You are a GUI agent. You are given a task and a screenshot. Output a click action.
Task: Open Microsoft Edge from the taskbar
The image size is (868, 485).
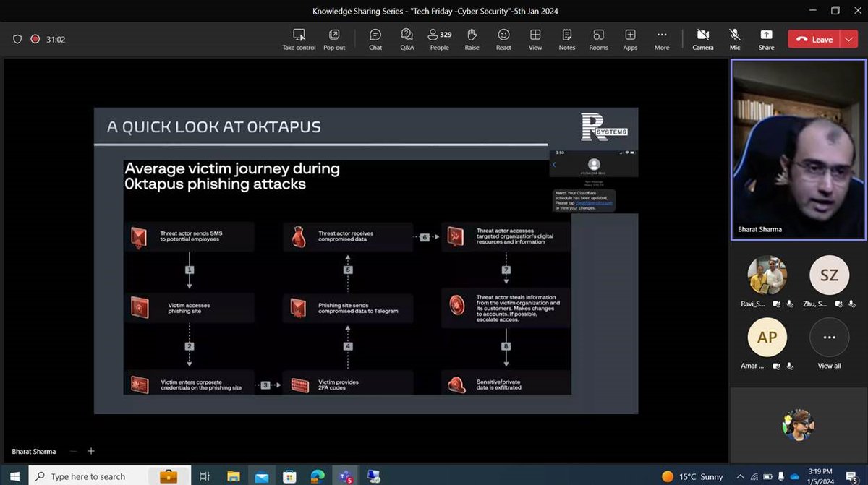[x=318, y=476]
